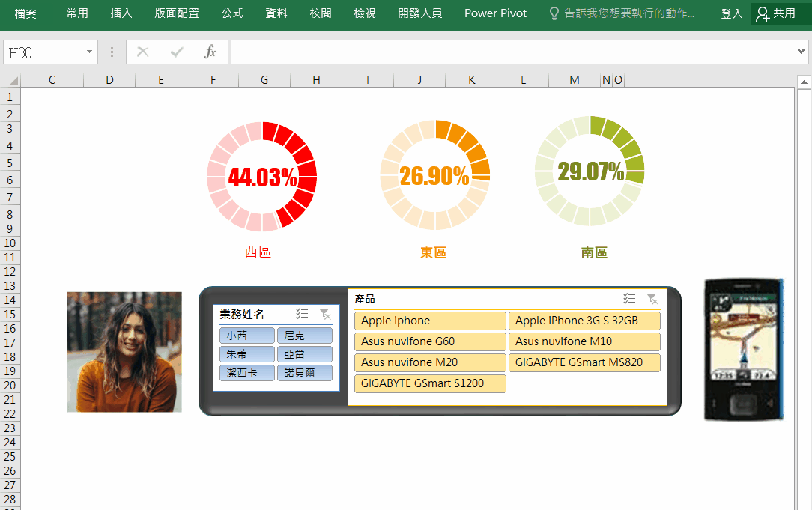Toggle the 小茜 slicer item
The height and width of the screenshot is (510, 812).
pyautogui.click(x=246, y=336)
